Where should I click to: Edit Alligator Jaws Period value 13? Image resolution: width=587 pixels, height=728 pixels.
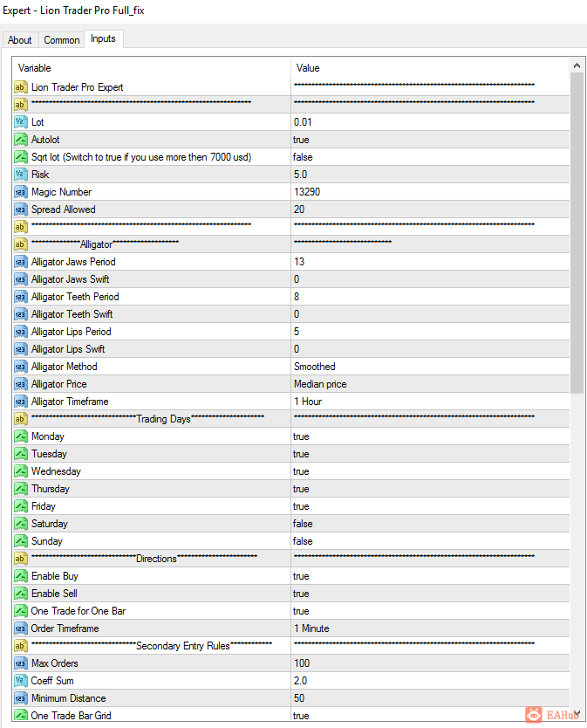(430, 262)
